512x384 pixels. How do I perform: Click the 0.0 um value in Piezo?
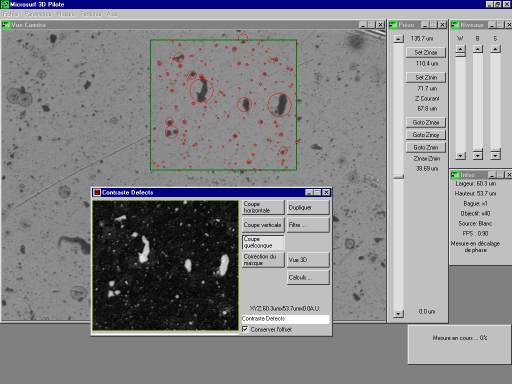[x=427, y=311]
